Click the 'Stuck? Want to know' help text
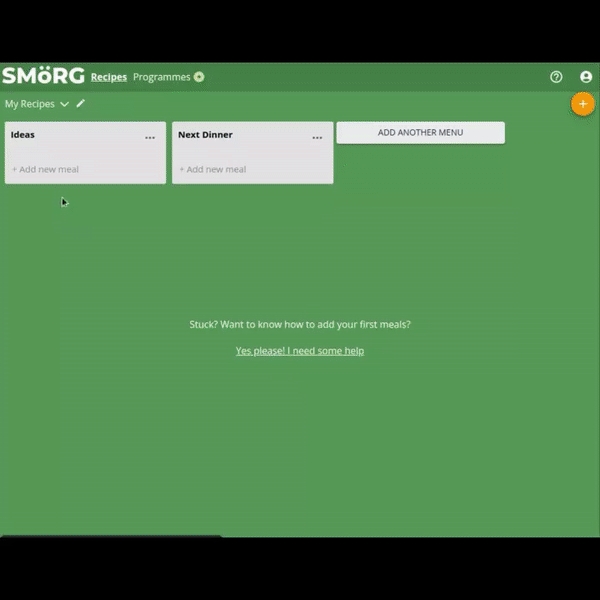The image size is (600, 600). point(300,324)
